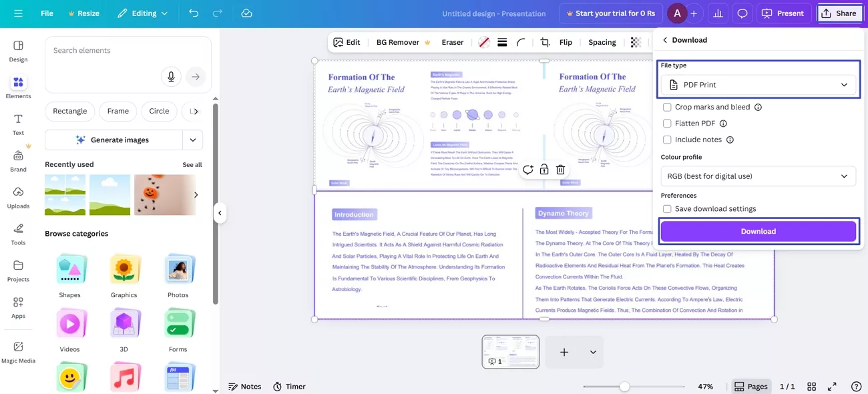The image size is (868, 394).
Task: Open the corner rounding icon
Action: coord(521,42)
